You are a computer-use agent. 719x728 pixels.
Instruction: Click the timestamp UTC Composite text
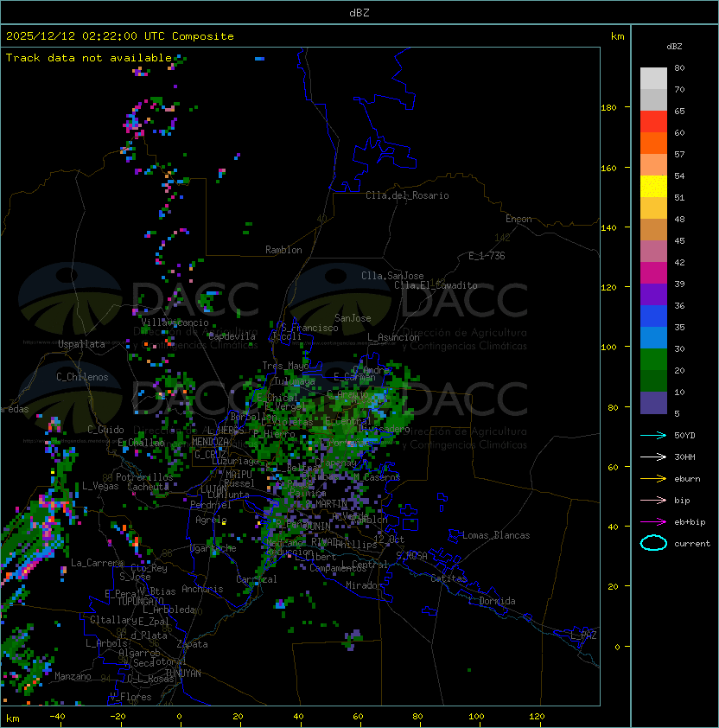click(120, 36)
